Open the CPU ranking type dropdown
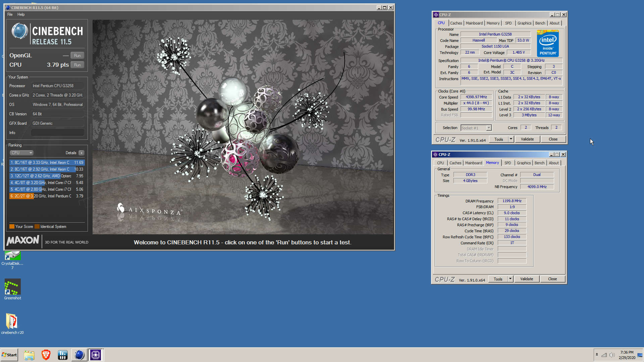This screenshot has width=644, height=362. pyautogui.click(x=21, y=153)
